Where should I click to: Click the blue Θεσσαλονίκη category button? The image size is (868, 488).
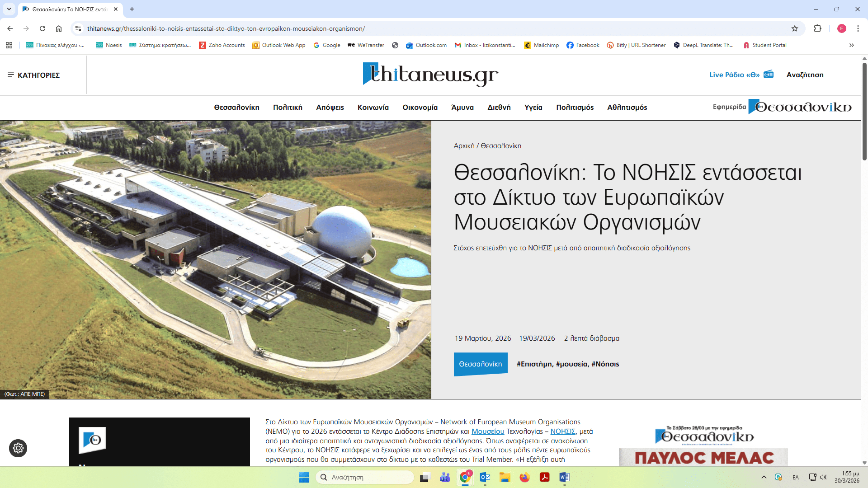pyautogui.click(x=480, y=364)
